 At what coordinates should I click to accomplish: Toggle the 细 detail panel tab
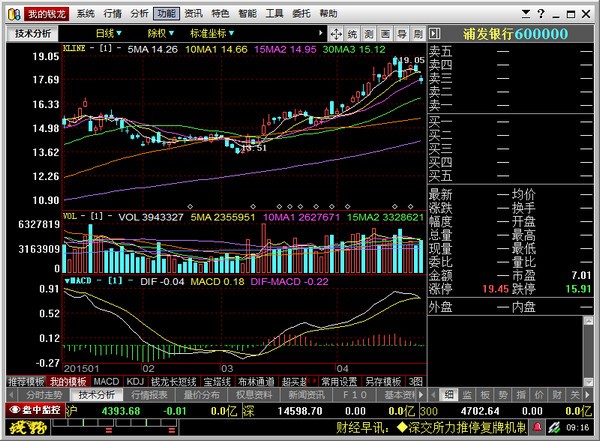(x=450, y=394)
